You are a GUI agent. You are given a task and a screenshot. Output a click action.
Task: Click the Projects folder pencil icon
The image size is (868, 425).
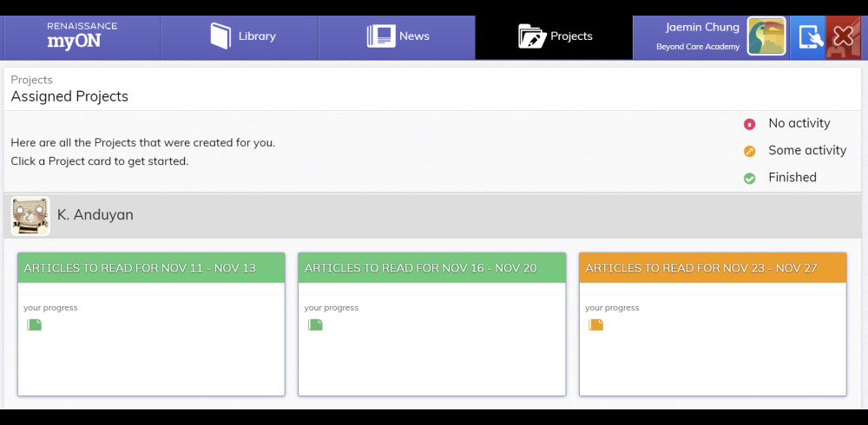(x=533, y=36)
